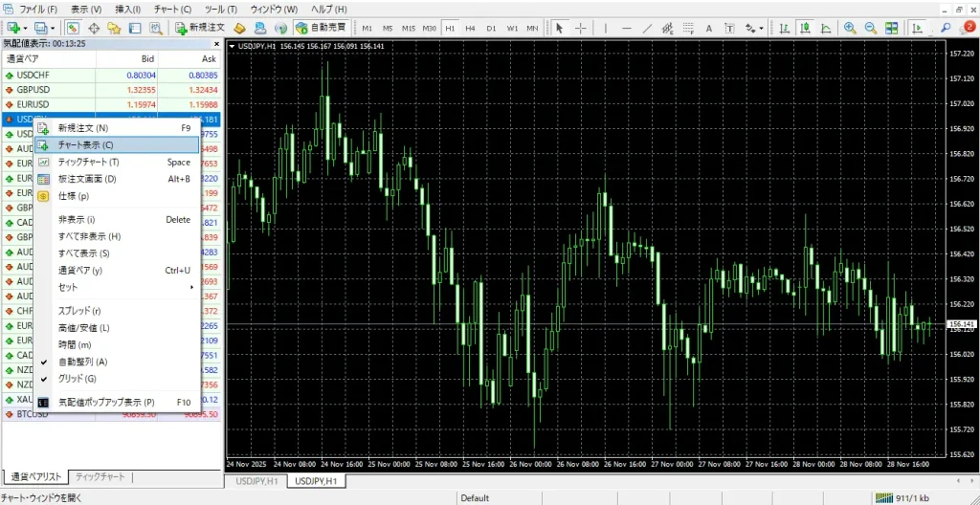Open the tile windows grid icon

(x=889, y=28)
